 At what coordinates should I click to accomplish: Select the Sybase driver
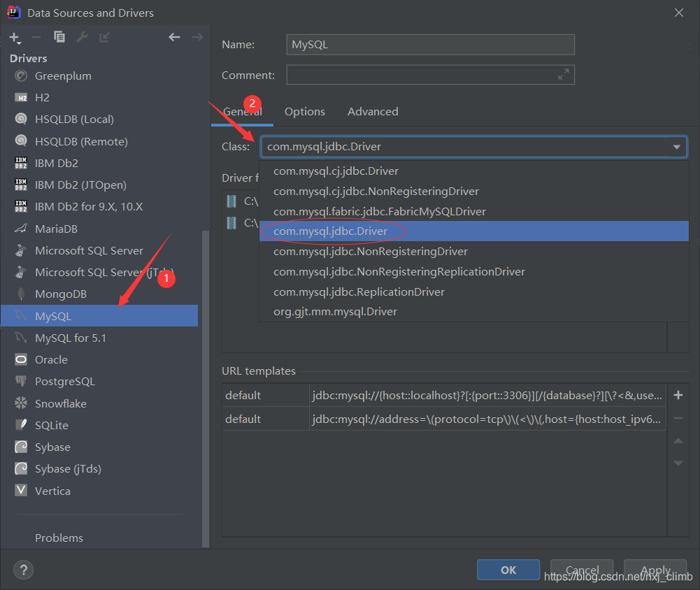coord(99,447)
